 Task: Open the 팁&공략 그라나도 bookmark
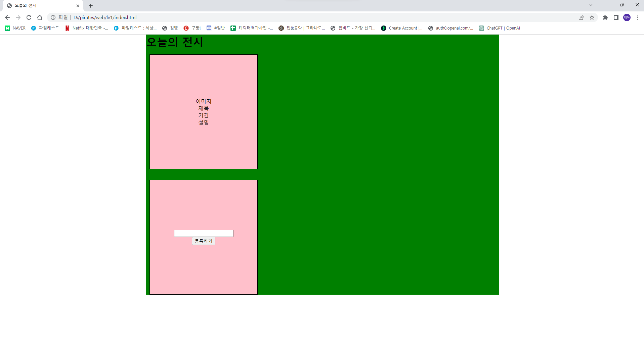pyautogui.click(x=302, y=28)
